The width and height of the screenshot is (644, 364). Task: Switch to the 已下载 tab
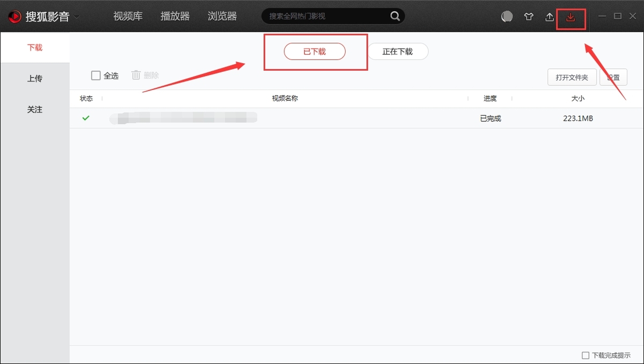tap(314, 51)
